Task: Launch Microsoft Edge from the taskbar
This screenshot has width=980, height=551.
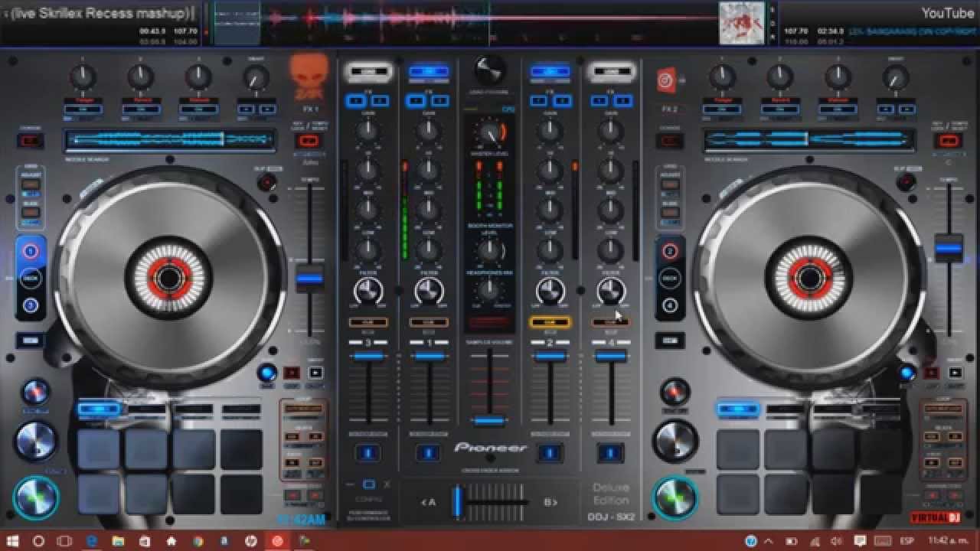Action: [x=93, y=541]
